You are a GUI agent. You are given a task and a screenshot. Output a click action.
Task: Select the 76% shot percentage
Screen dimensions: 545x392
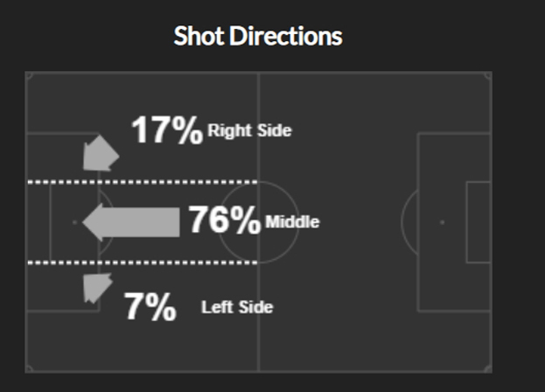[224, 220]
